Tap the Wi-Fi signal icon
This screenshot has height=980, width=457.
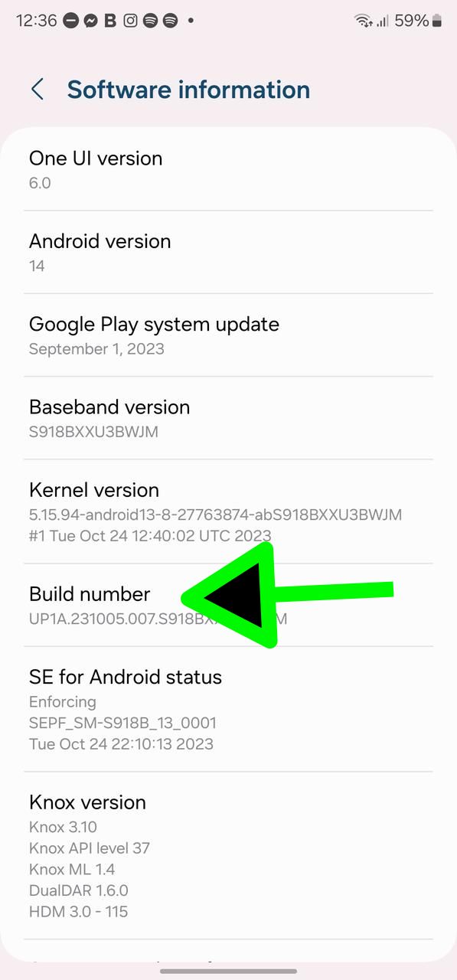(364, 21)
